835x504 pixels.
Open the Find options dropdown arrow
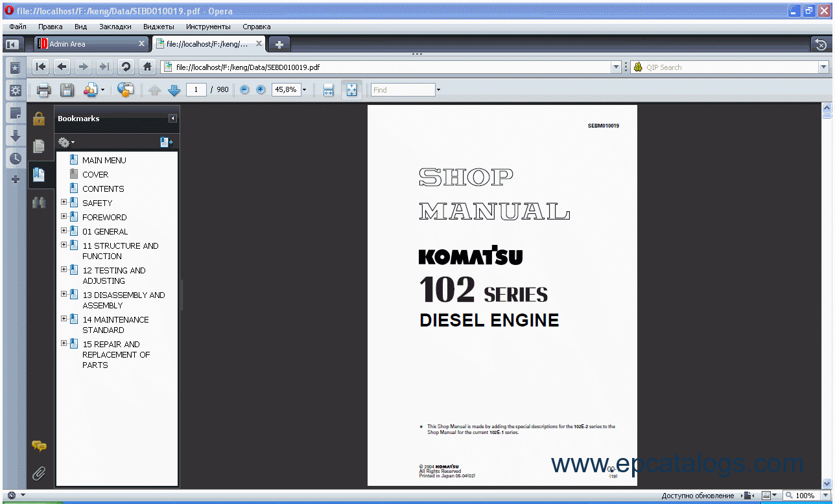point(438,89)
